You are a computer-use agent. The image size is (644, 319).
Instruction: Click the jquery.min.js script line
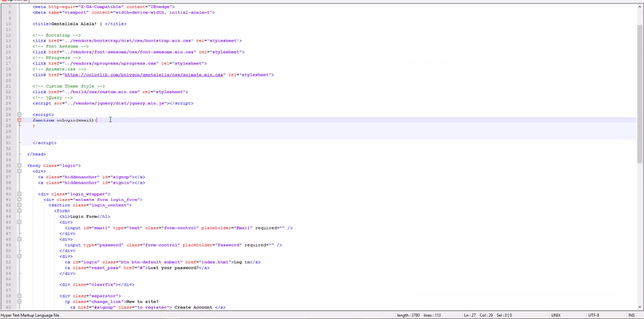click(x=113, y=103)
